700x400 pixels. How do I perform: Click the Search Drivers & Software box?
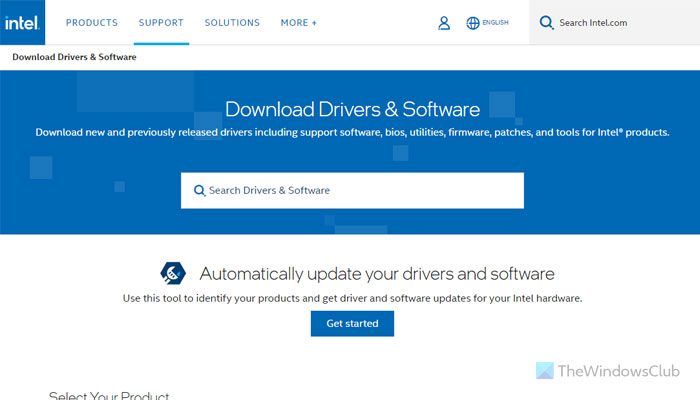tap(352, 191)
